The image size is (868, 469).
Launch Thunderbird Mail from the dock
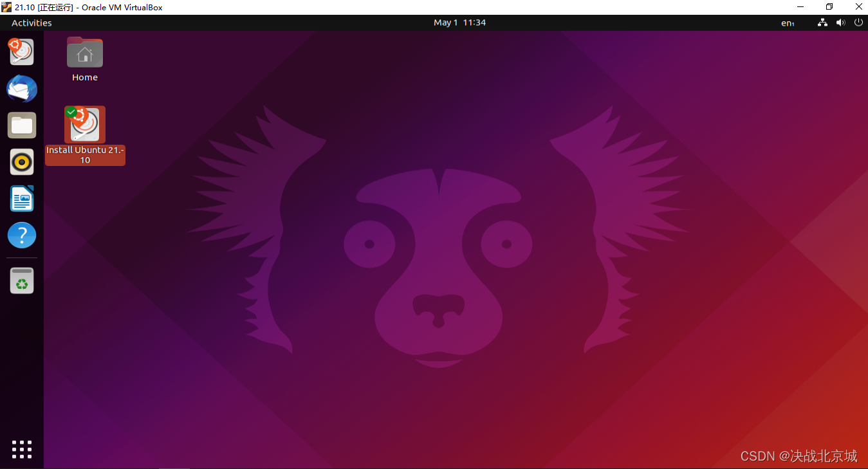tap(22, 89)
